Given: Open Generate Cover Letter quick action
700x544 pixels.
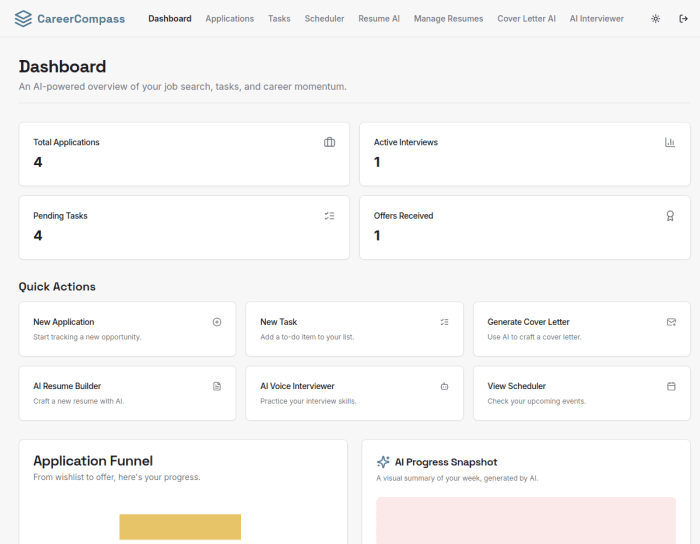Looking at the screenshot, I should click(582, 329).
